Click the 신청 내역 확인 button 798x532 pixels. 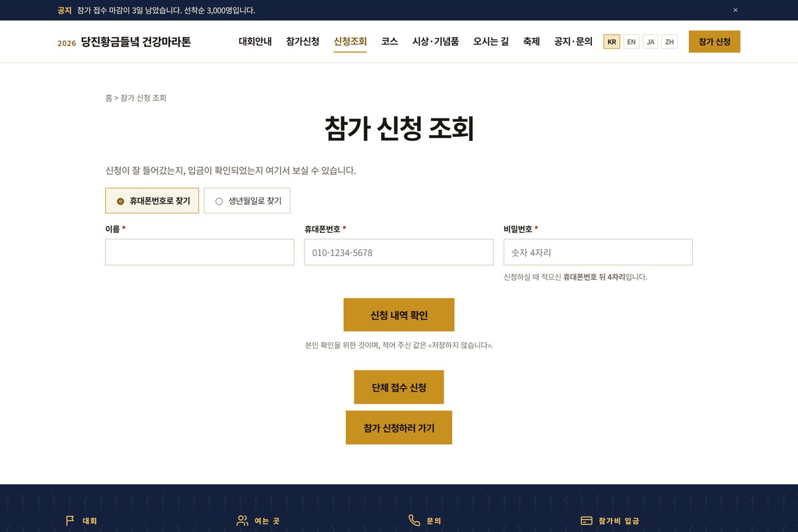pyautogui.click(x=399, y=315)
